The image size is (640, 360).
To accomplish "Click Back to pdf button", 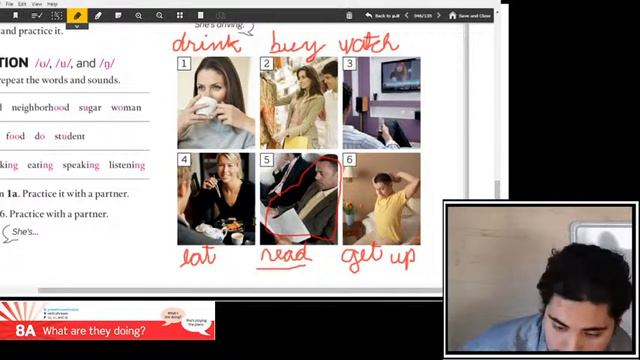I will click(x=382, y=16).
